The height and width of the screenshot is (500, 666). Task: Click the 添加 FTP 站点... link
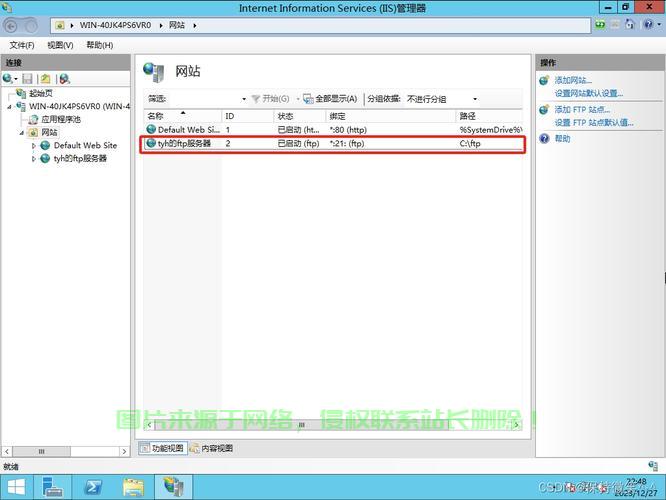[582, 110]
